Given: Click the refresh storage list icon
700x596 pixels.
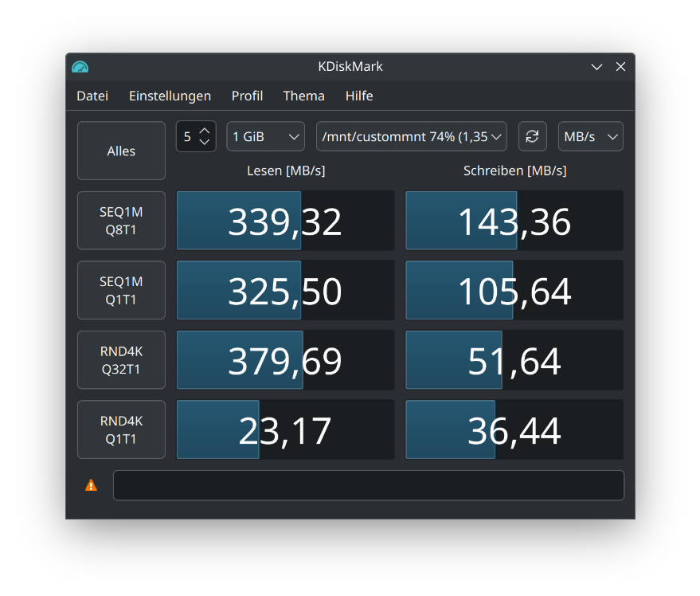Looking at the screenshot, I should 532,136.
